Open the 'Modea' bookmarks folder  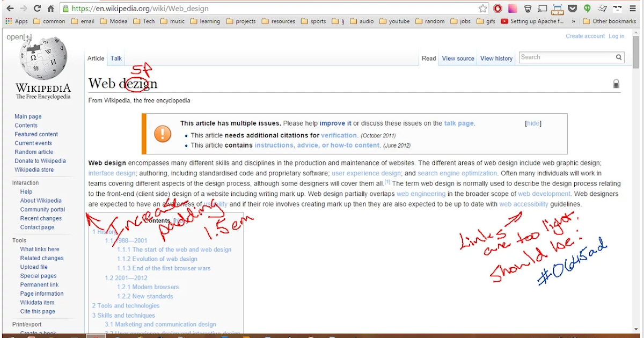(x=113, y=21)
